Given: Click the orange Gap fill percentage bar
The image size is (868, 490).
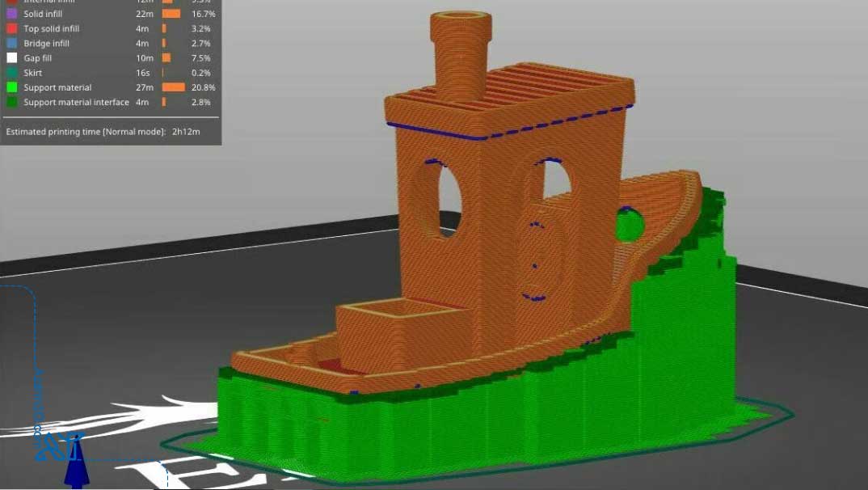Looking at the screenshot, I should [166, 58].
